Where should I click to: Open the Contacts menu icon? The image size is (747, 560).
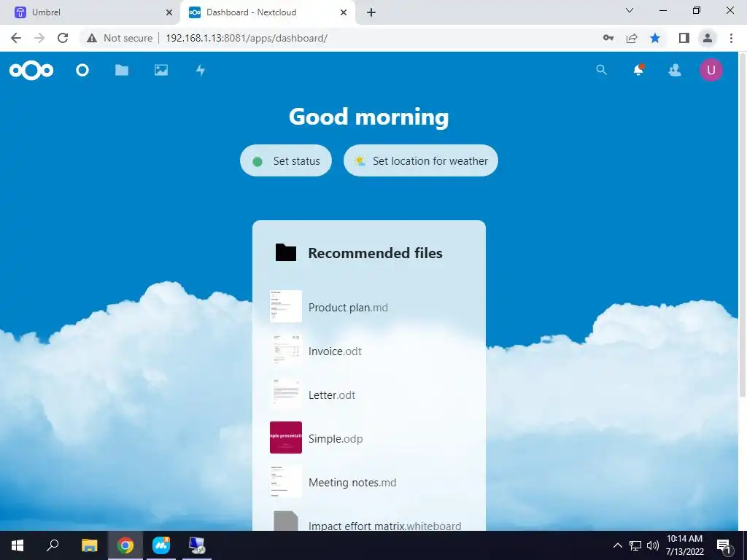[675, 71]
